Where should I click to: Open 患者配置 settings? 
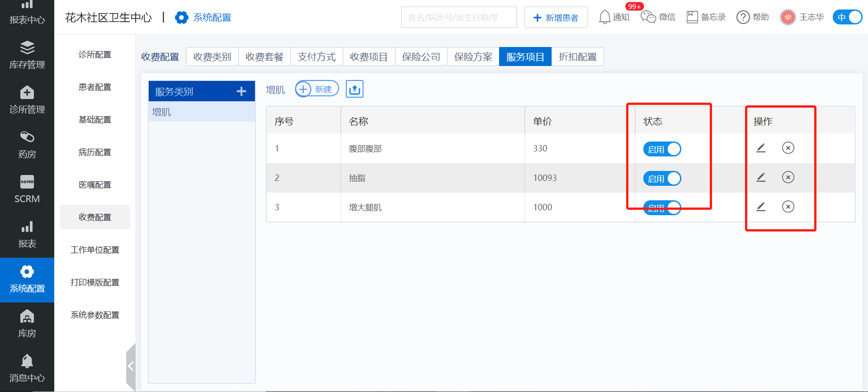coord(95,87)
